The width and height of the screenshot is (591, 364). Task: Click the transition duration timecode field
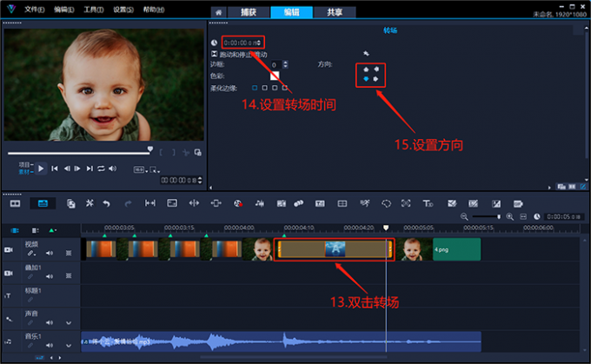240,43
